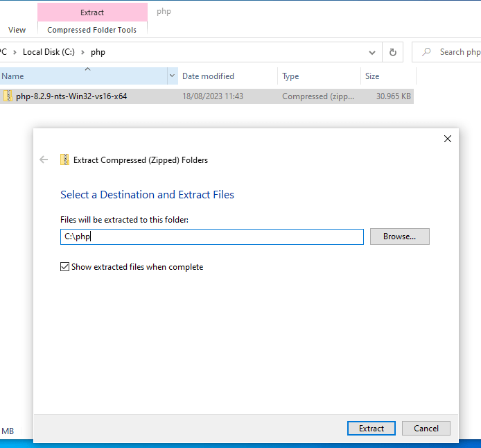Open the Extract ribbon tab
Viewport: 481px width, 448px height.
click(x=92, y=12)
